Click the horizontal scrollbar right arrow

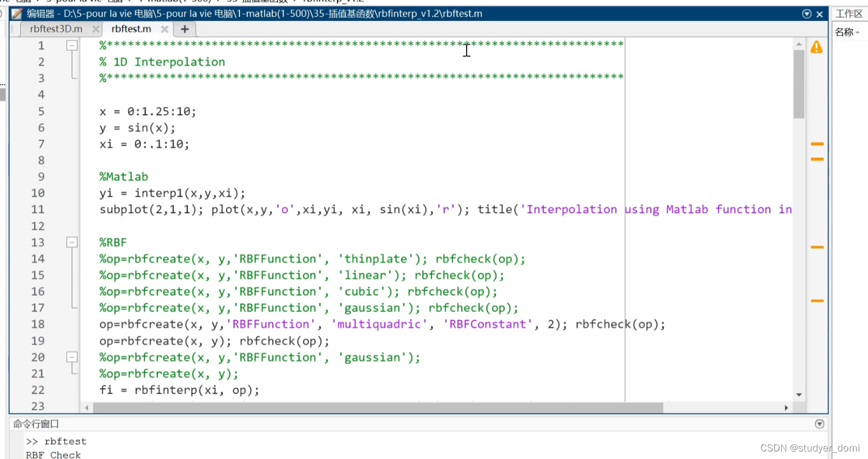coord(787,407)
